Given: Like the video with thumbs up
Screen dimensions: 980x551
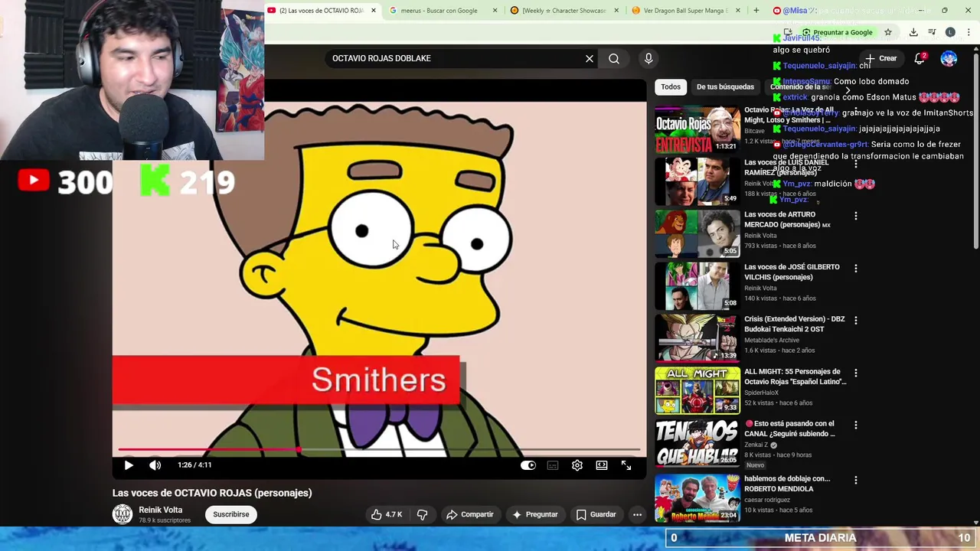Looking at the screenshot, I should point(386,514).
